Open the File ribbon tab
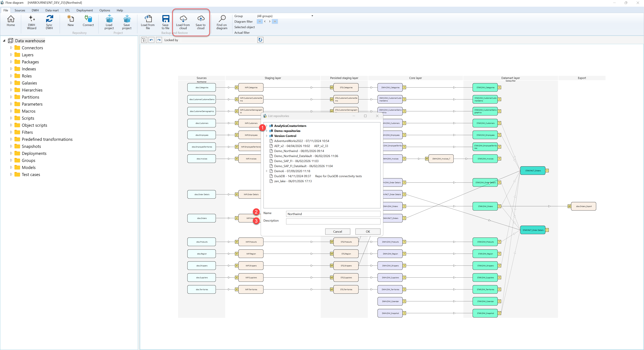644x350 pixels. pyautogui.click(x=6, y=10)
